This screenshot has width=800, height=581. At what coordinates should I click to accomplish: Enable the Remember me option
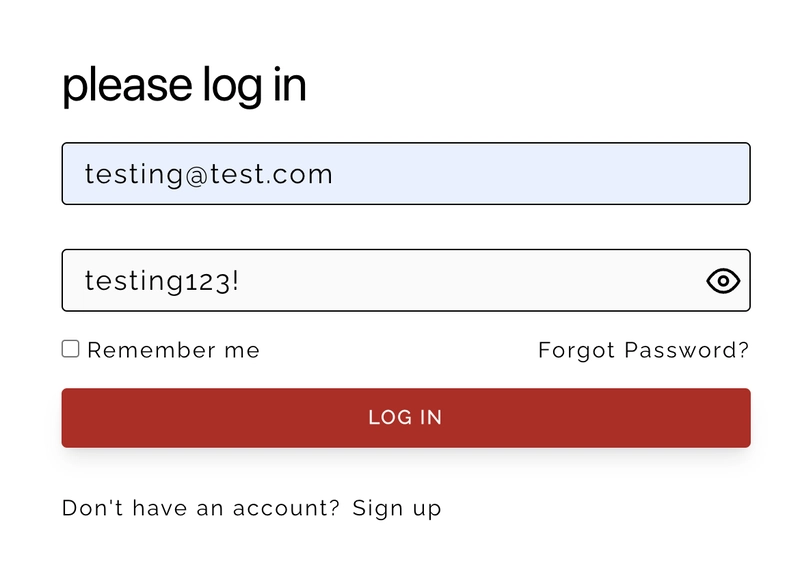point(70,349)
